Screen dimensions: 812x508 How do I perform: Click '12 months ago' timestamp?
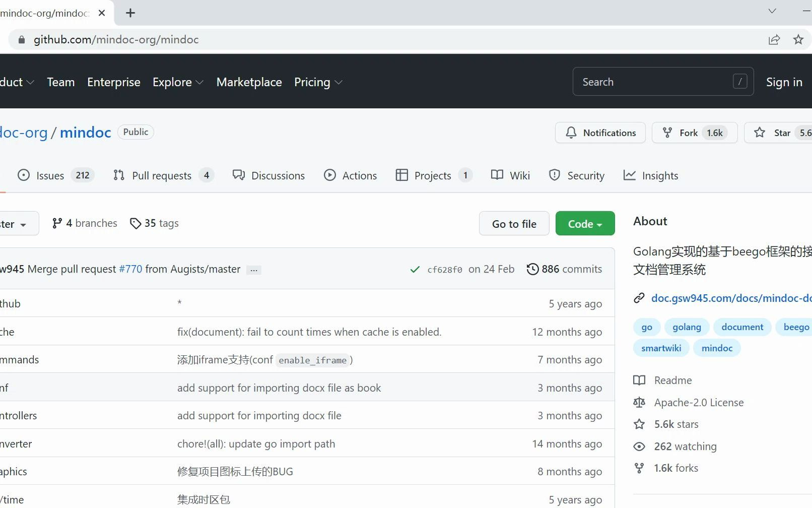(567, 332)
